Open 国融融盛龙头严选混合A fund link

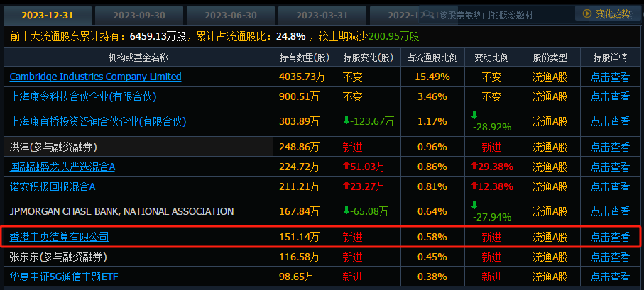click(62, 167)
